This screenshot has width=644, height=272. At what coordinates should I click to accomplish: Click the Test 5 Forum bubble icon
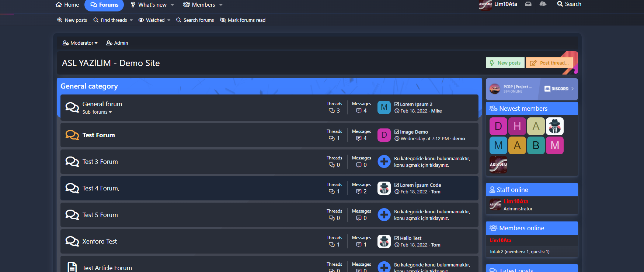pos(72,215)
